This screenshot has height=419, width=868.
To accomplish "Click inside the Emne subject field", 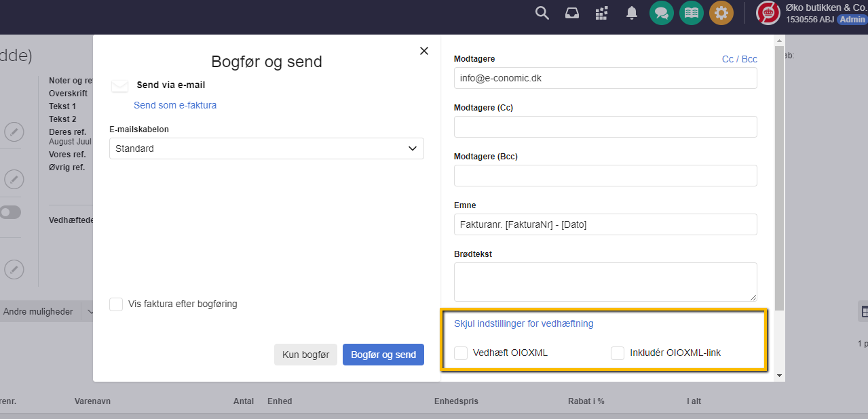I will (605, 224).
